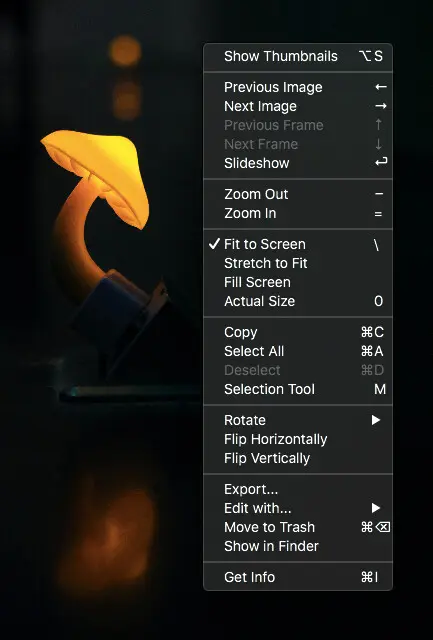
Task: Expand the Rotate submenu arrow
Action: click(x=376, y=420)
